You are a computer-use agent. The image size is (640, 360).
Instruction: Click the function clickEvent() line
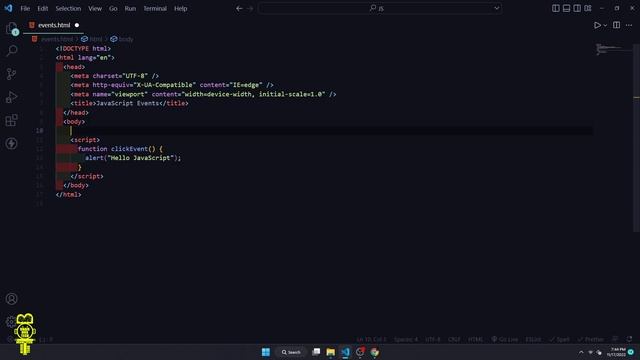pyautogui.click(x=120, y=149)
